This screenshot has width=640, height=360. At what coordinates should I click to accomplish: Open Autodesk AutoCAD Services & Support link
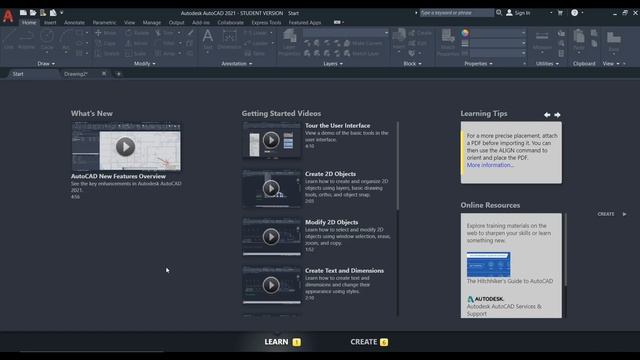coord(504,310)
